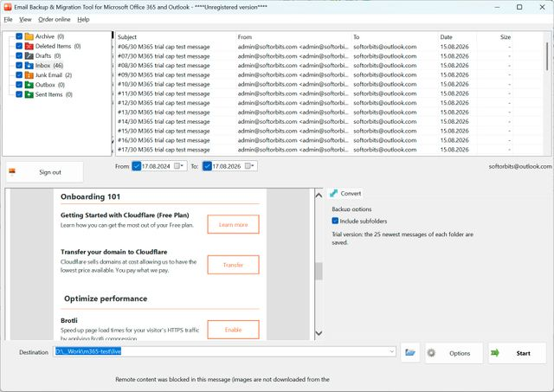Screen dimensions: 554x392
Task: Disable the From date checkbox
Action: click(x=137, y=166)
